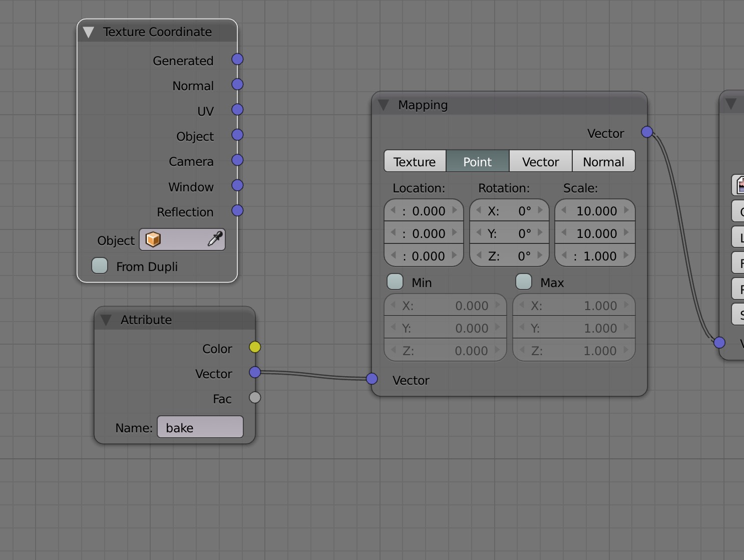Screen dimensions: 744x560
Task: Enable the Max checkbox in Mapping
Action: click(524, 282)
